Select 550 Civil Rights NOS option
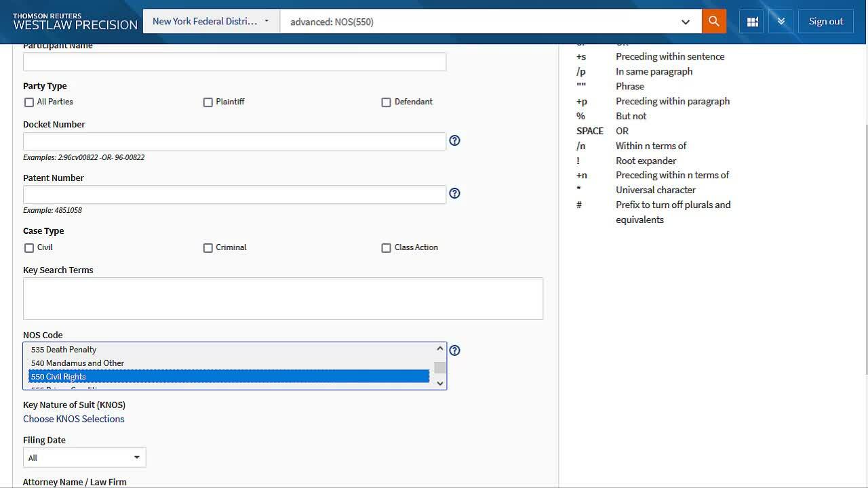868x488 pixels. [229, 377]
